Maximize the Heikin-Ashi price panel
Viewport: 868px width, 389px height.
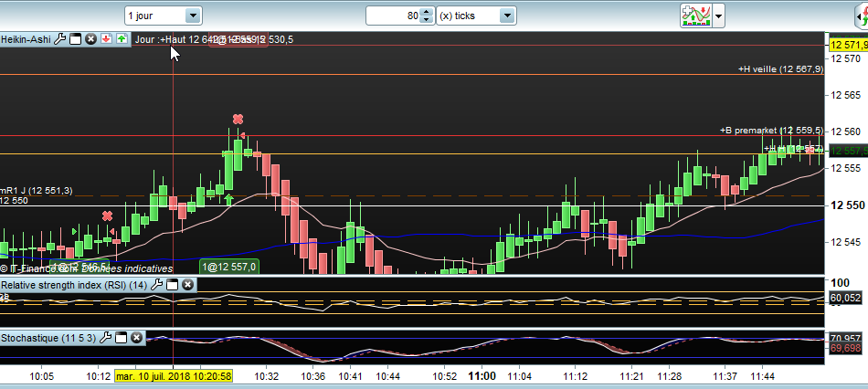76,38
